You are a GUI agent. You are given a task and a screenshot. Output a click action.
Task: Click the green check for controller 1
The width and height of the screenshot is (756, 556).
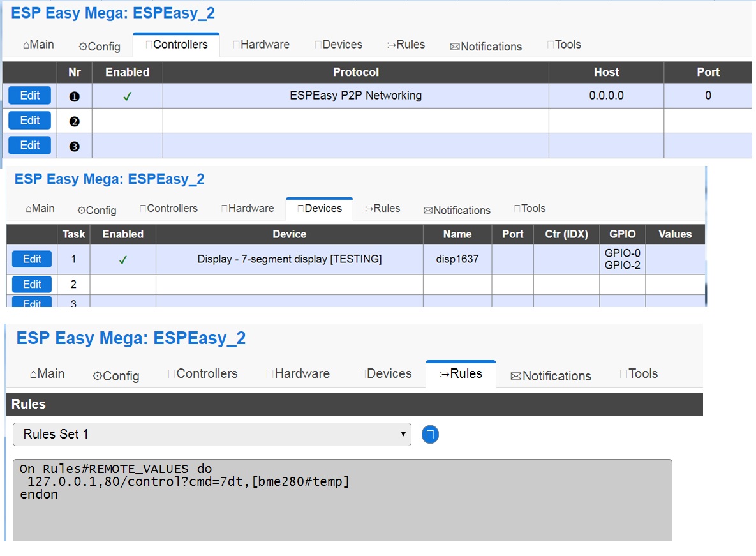tap(128, 96)
